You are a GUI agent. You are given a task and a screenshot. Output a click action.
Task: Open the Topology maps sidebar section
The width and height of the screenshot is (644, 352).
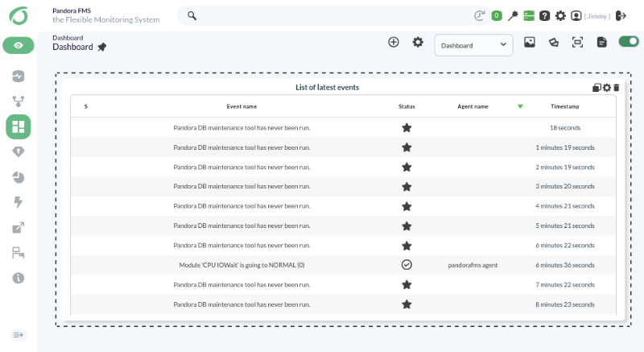coord(18,101)
